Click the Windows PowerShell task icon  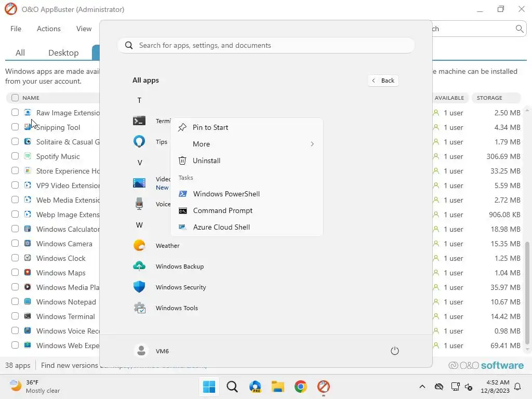(x=183, y=194)
